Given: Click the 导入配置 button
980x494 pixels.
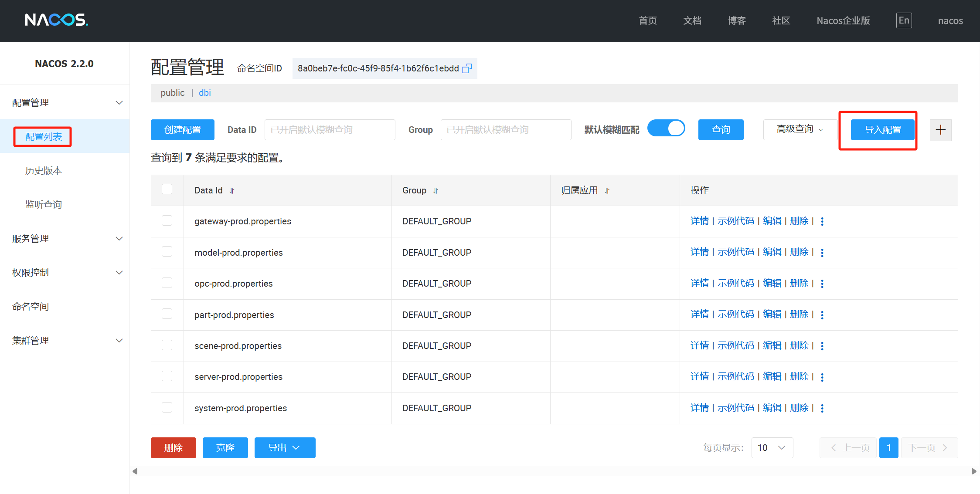Looking at the screenshot, I should [883, 130].
